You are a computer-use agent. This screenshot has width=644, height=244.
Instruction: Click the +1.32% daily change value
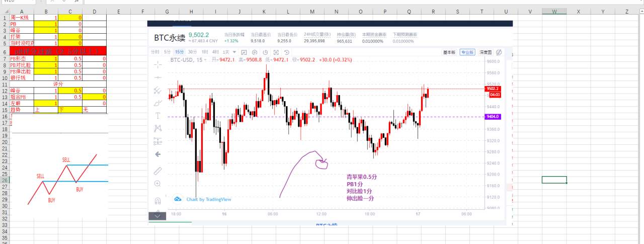231,41
